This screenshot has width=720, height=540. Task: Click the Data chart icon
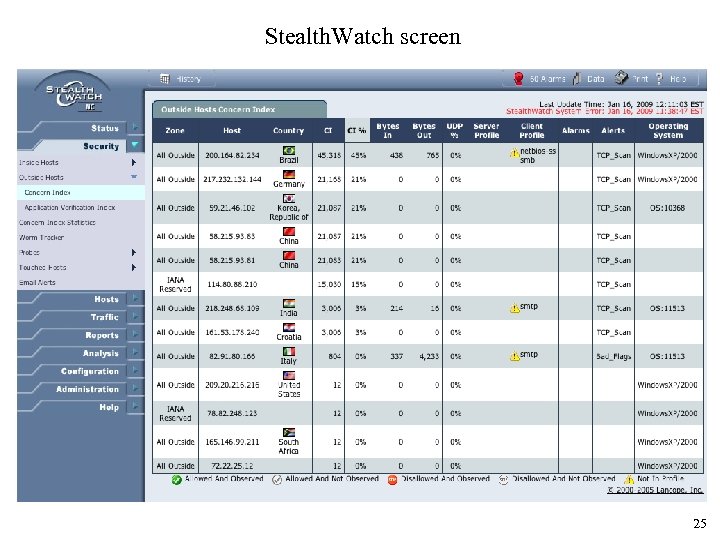[576, 79]
